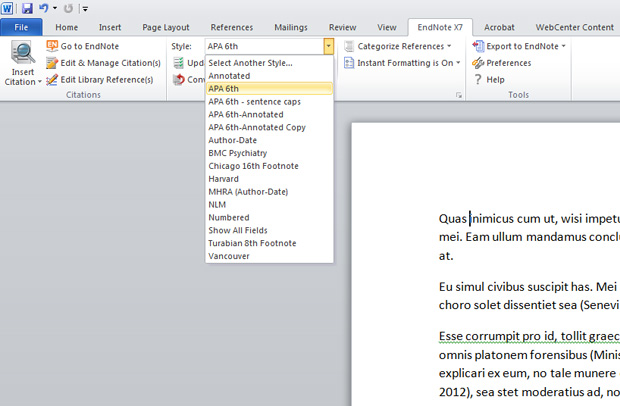Select Chicago 16th Footnote style
This screenshot has height=406, width=620.
(269, 166)
